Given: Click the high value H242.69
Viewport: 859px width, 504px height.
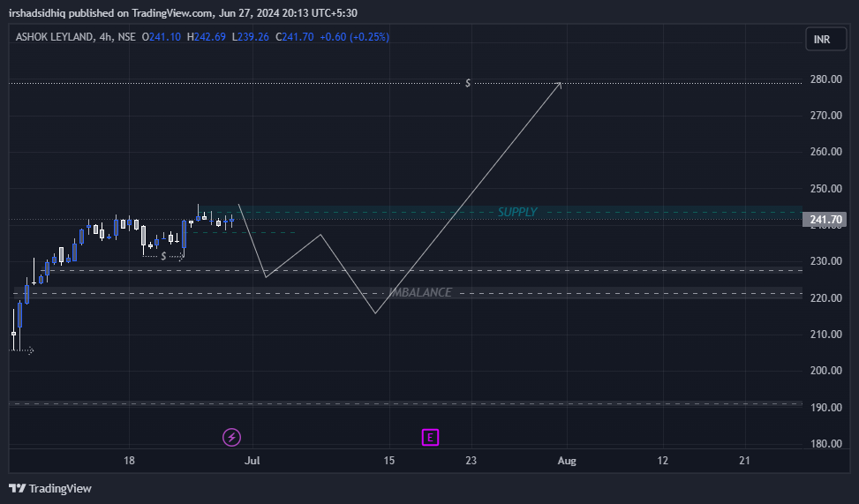Looking at the screenshot, I should pyautogui.click(x=206, y=37).
